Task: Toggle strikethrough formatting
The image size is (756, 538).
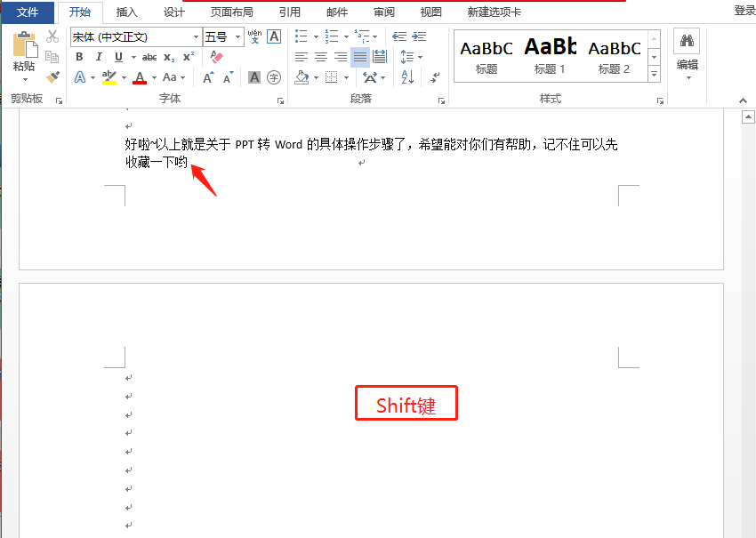Action: tap(149, 58)
